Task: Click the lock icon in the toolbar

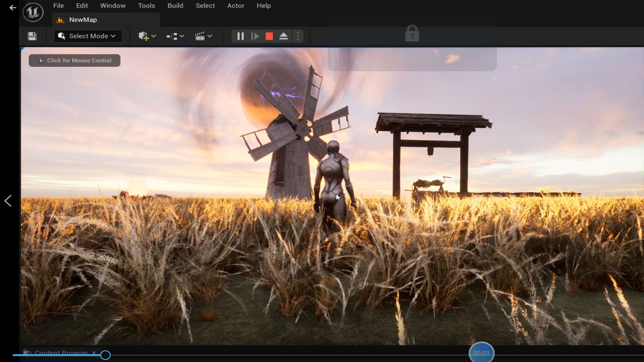Action: (412, 34)
